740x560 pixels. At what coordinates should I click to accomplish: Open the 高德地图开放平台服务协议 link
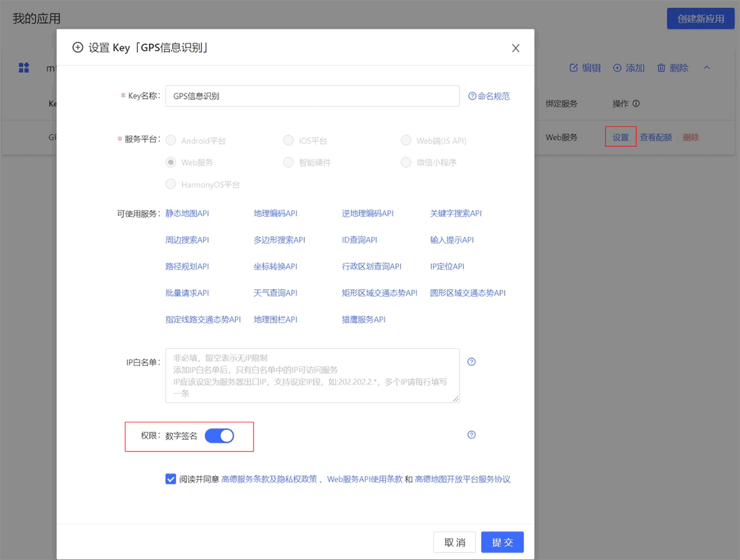[x=463, y=479]
